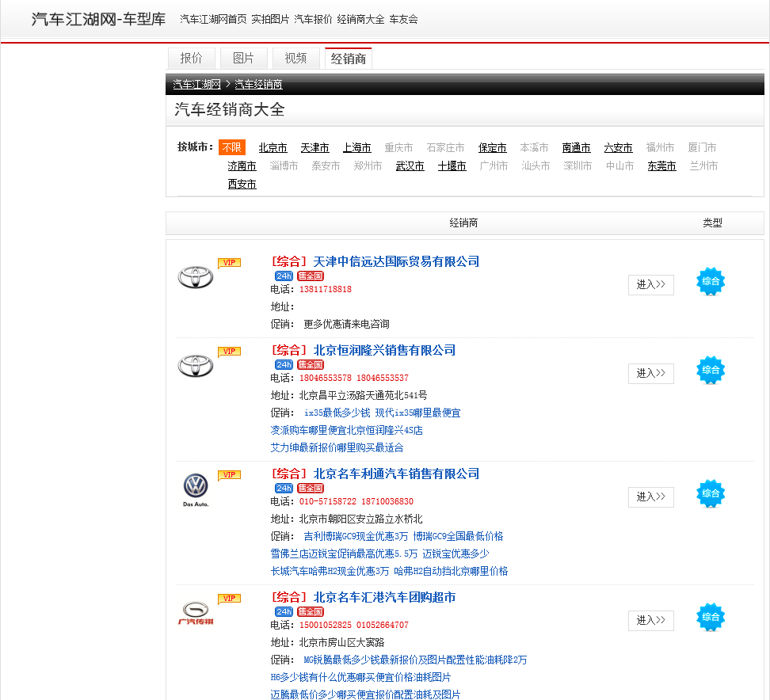Filter dealers by 十堰市
Image resolution: width=770 pixels, height=700 pixels.
(452, 166)
